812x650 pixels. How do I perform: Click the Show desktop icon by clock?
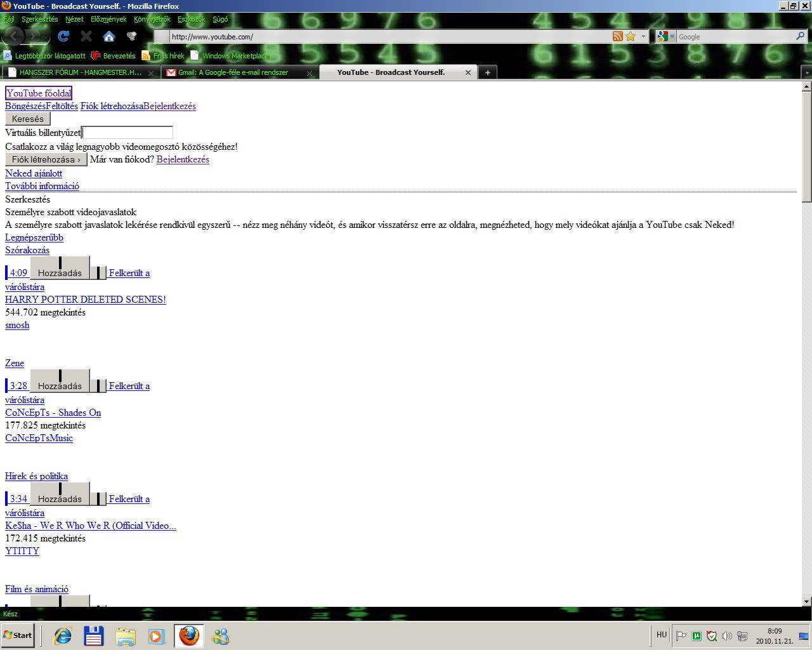click(804, 636)
